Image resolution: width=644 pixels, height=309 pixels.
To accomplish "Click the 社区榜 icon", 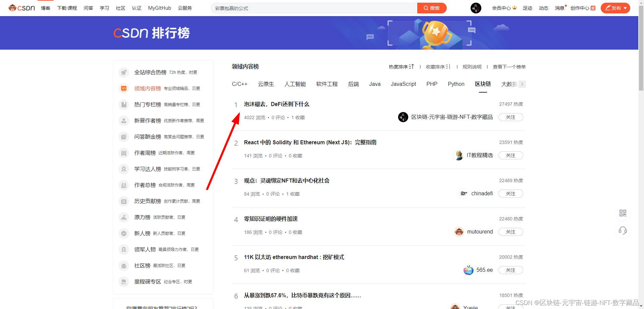I will click(124, 266).
